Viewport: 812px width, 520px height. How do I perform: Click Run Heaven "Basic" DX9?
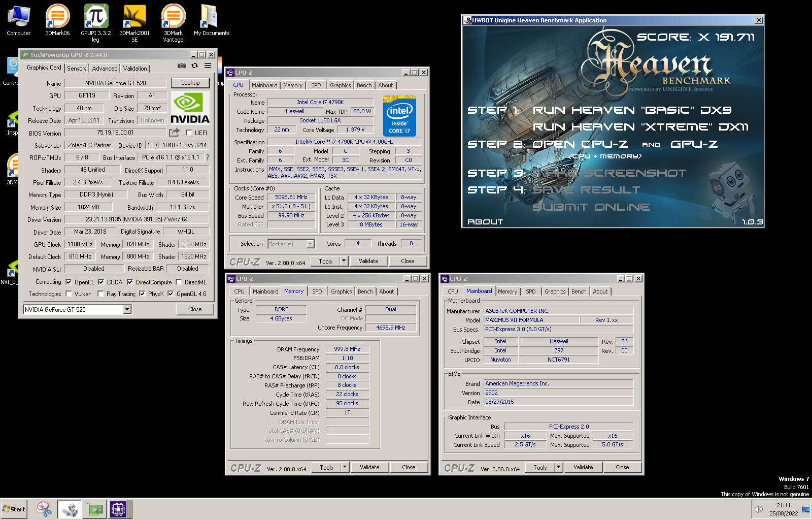pos(632,110)
